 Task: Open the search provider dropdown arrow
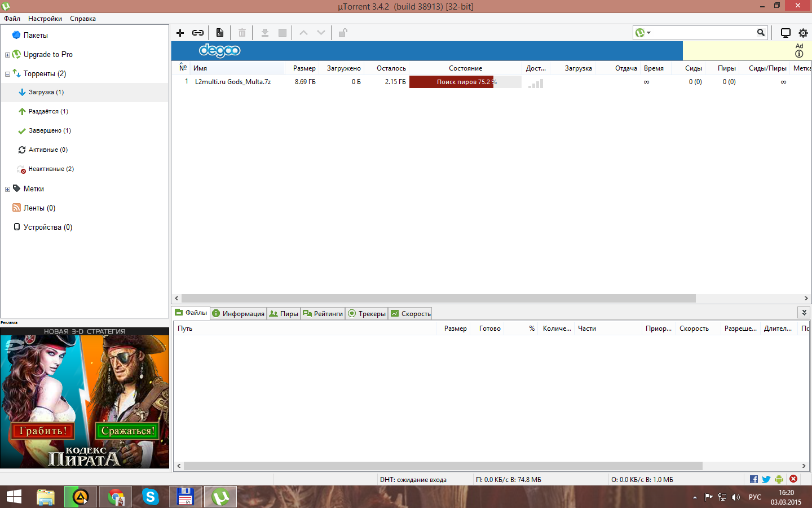click(649, 33)
